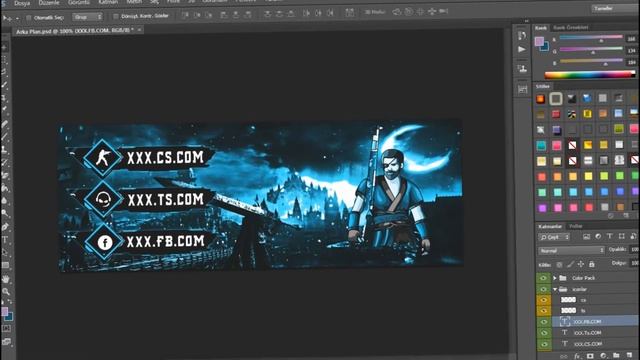Click the link layers icon
The height and width of the screenshot is (360, 640).
click(x=564, y=356)
